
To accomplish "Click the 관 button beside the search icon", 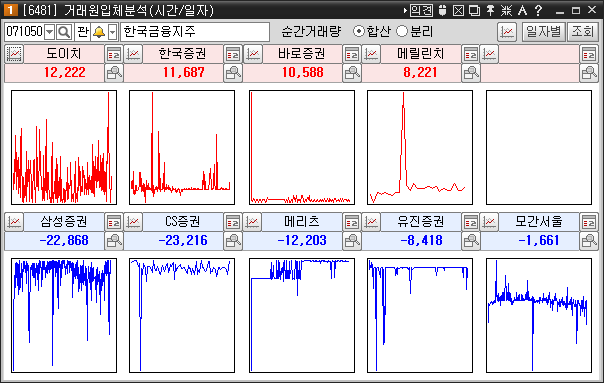I will coord(82,32).
